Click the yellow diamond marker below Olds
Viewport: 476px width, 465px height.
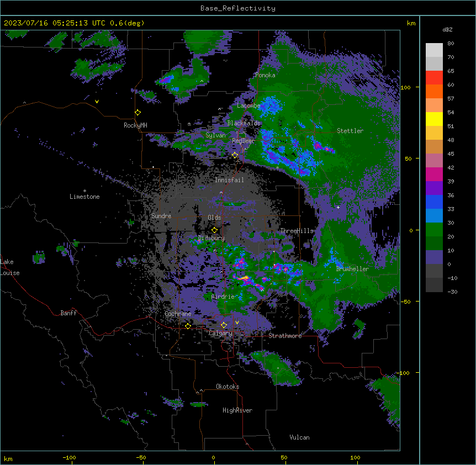(x=214, y=230)
